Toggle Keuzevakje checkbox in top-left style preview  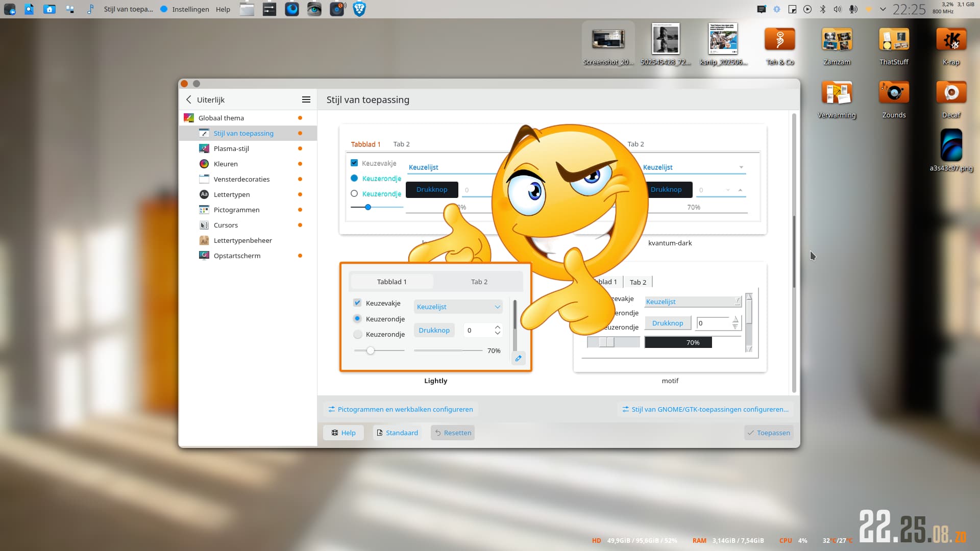[354, 163]
